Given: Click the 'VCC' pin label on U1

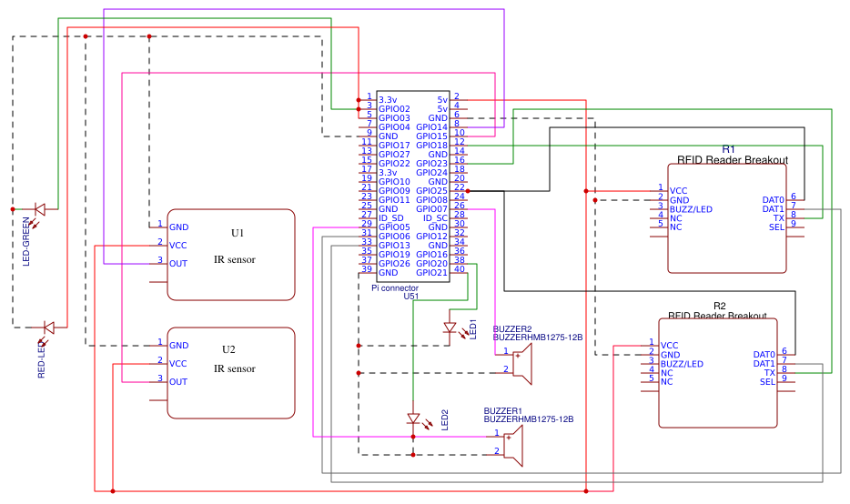Looking at the screenshot, I should pos(177,246).
